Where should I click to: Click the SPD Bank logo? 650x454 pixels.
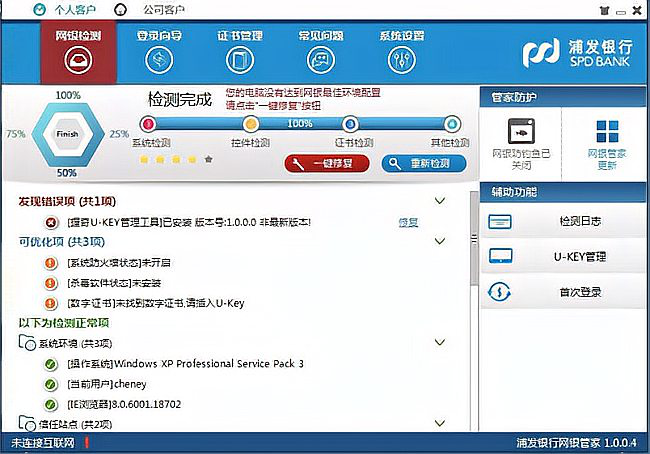pyautogui.click(x=577, y=53)
